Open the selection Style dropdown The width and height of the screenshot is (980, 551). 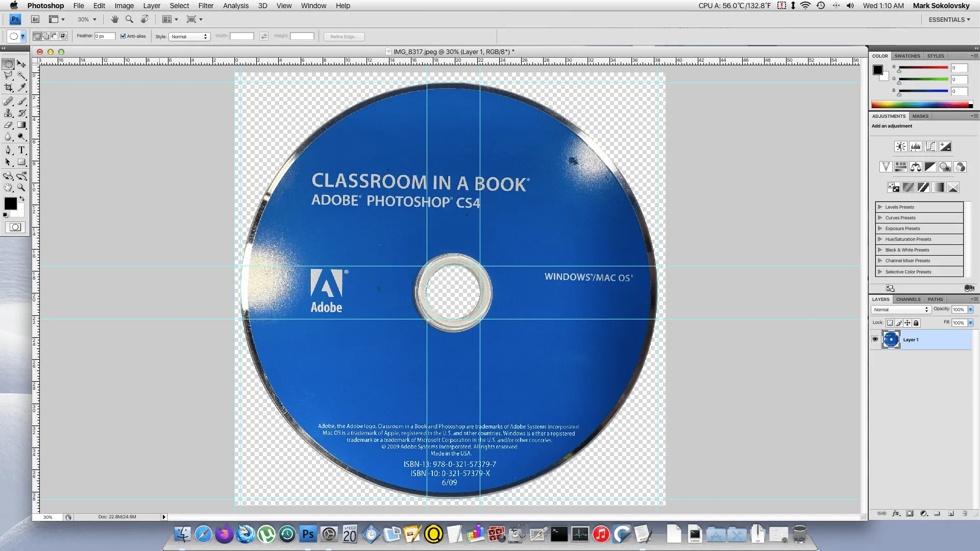click(189, 36)
